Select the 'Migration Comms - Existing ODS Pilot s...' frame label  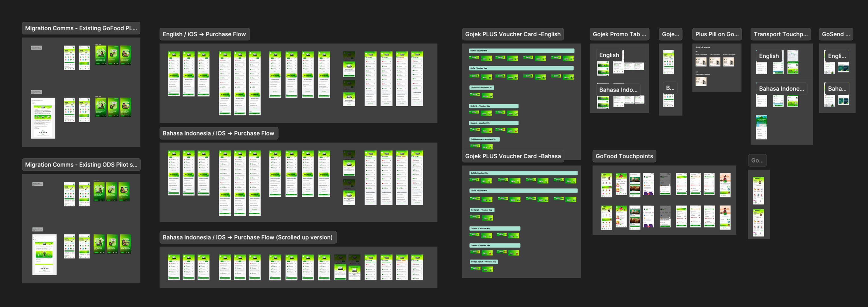[x=81, y=165]
